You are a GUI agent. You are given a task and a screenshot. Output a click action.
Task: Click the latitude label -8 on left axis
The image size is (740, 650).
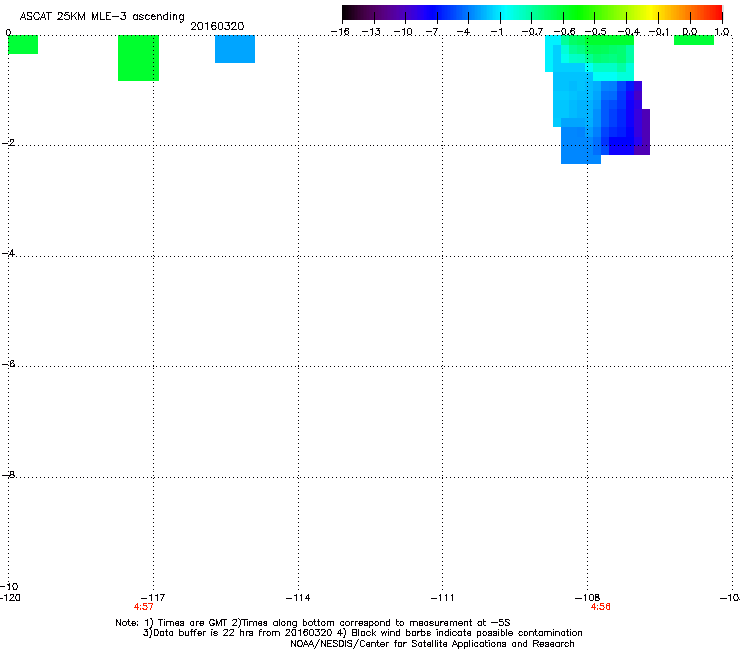(8, 474)
